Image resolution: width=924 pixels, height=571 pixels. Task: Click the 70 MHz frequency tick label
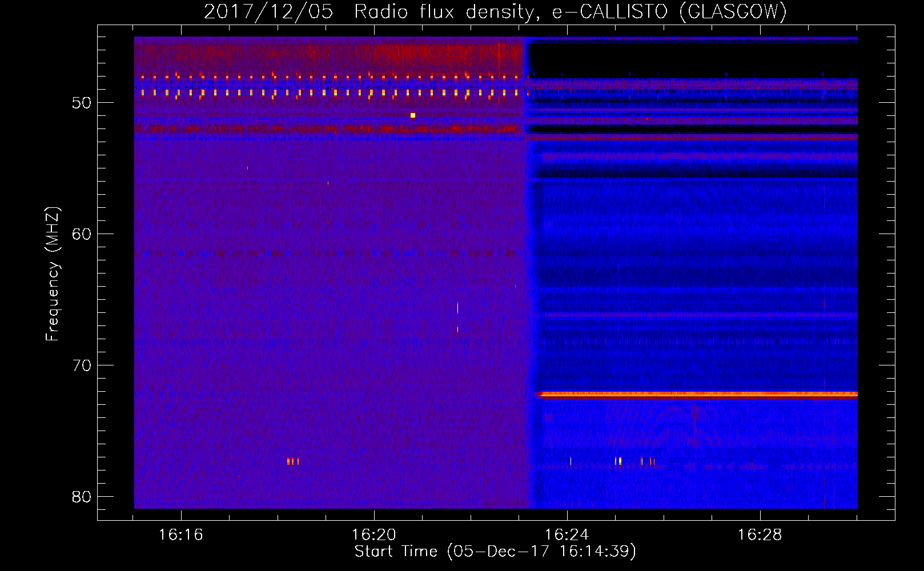(x=82, y=365)
